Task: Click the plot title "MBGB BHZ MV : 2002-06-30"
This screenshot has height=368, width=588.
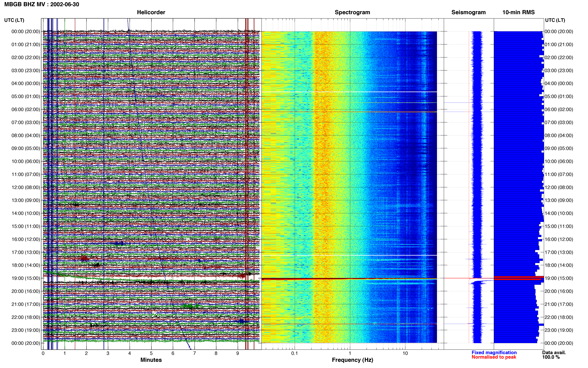Action: [x=42, y=4]
